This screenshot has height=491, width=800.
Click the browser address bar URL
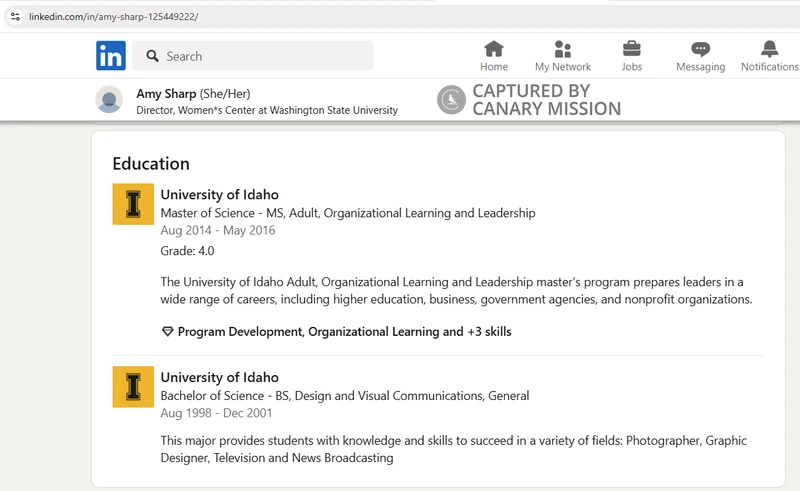pyautogui.click(x=113, y=16)
